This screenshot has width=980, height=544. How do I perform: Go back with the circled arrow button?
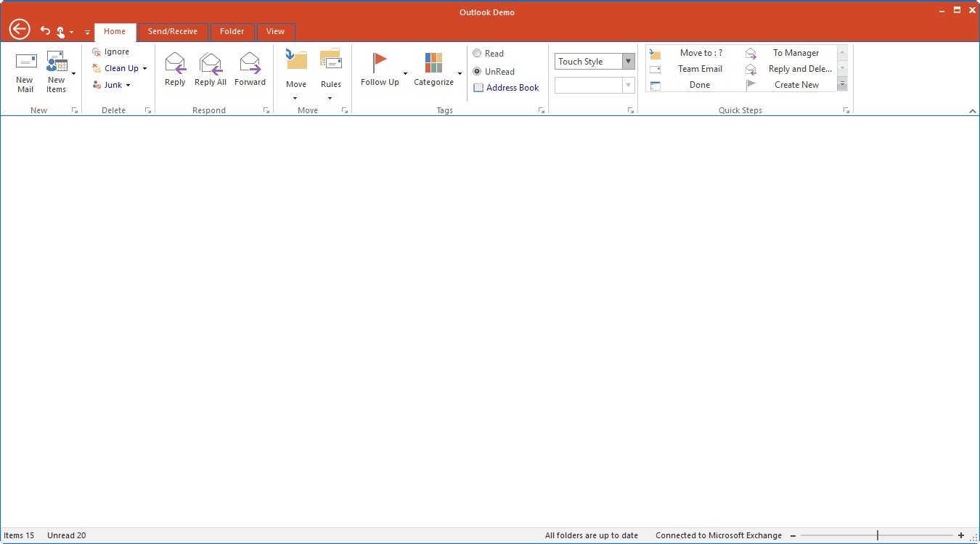click(20, 29)
